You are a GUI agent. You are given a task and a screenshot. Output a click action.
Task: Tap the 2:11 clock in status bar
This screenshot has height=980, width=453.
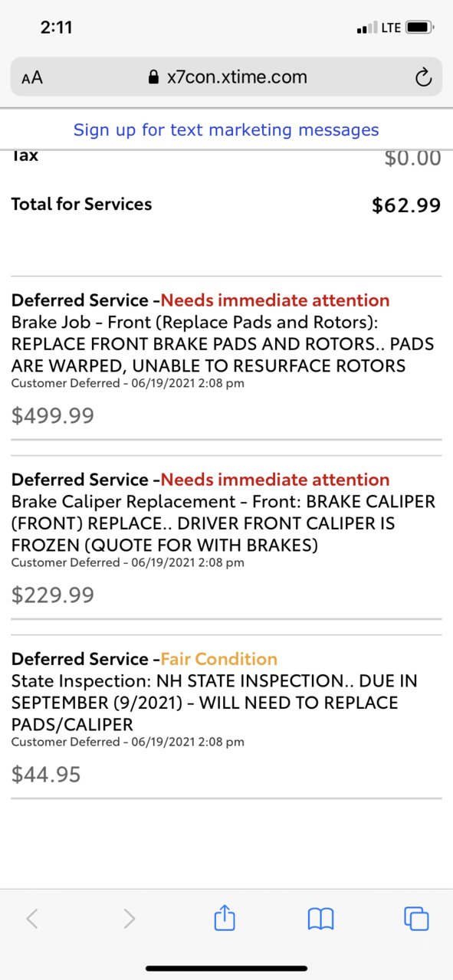[56, 28]
